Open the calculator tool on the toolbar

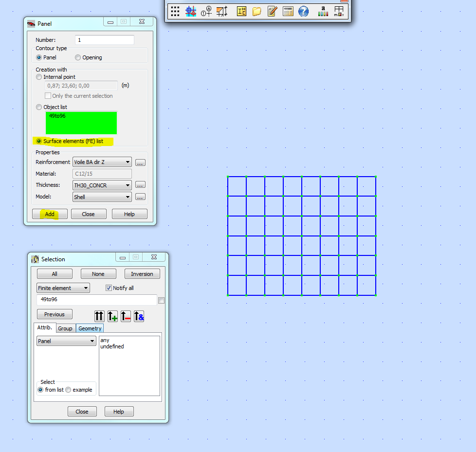(x=288, y=11)
